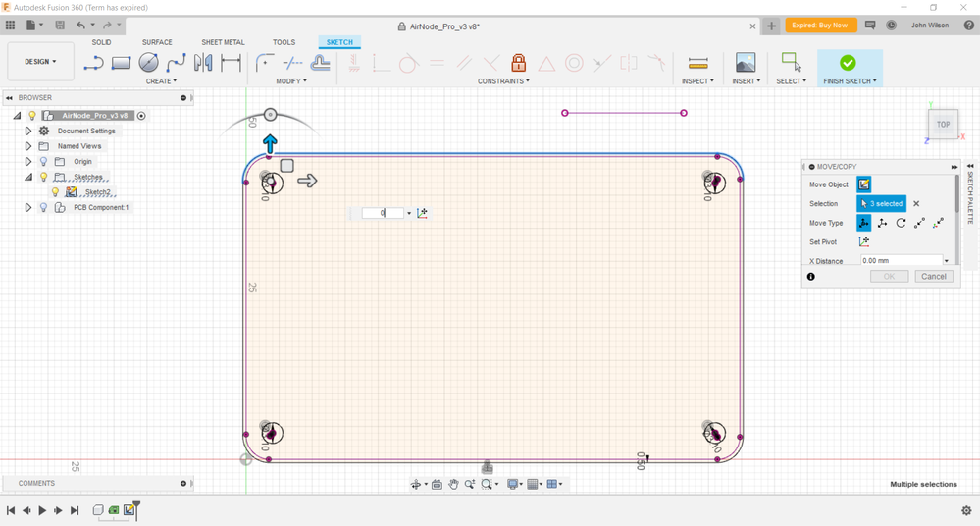Image resolution: width=980 pixels, height=526 pixels.
Task: Open the notifications comment icon
Action: click(x=870, y=25)
